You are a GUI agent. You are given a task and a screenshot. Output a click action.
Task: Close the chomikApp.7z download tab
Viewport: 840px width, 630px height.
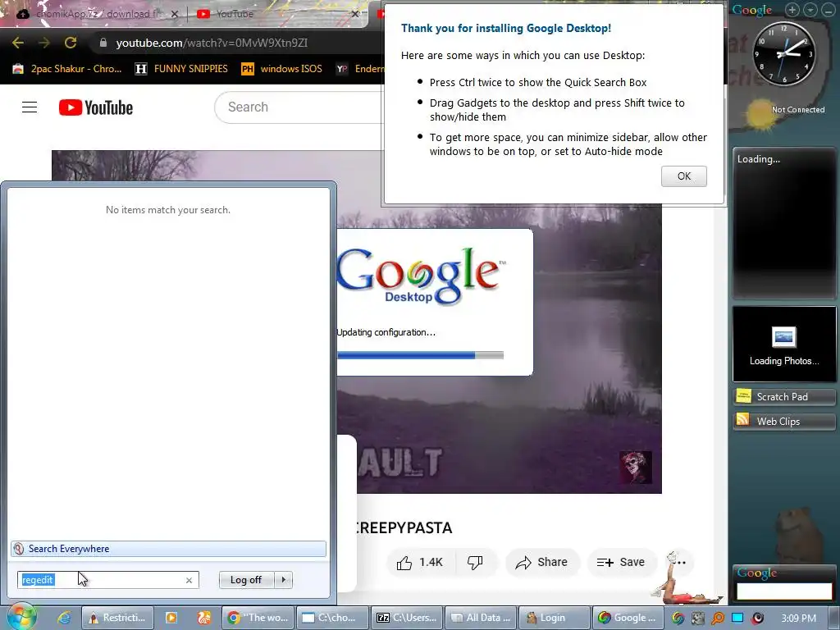tap(175, 15)
